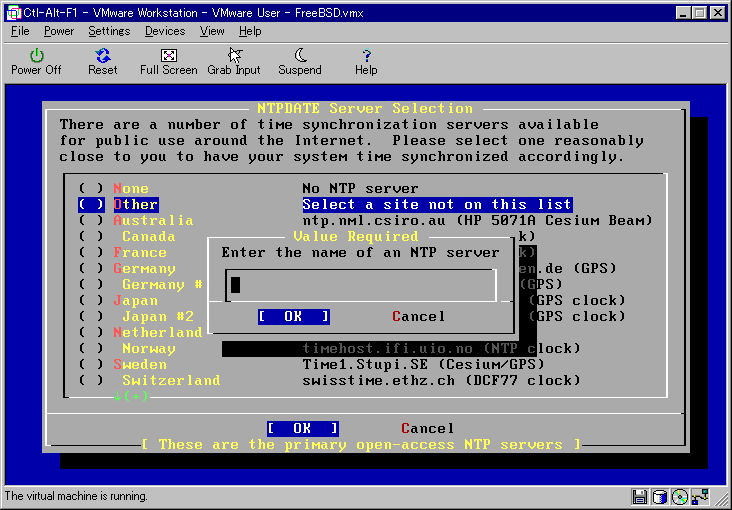Image resolution: width=732 pixels, height=510 pixels.
Task: Suspend the virtual machine via moon icon
Action: (300, 56)
